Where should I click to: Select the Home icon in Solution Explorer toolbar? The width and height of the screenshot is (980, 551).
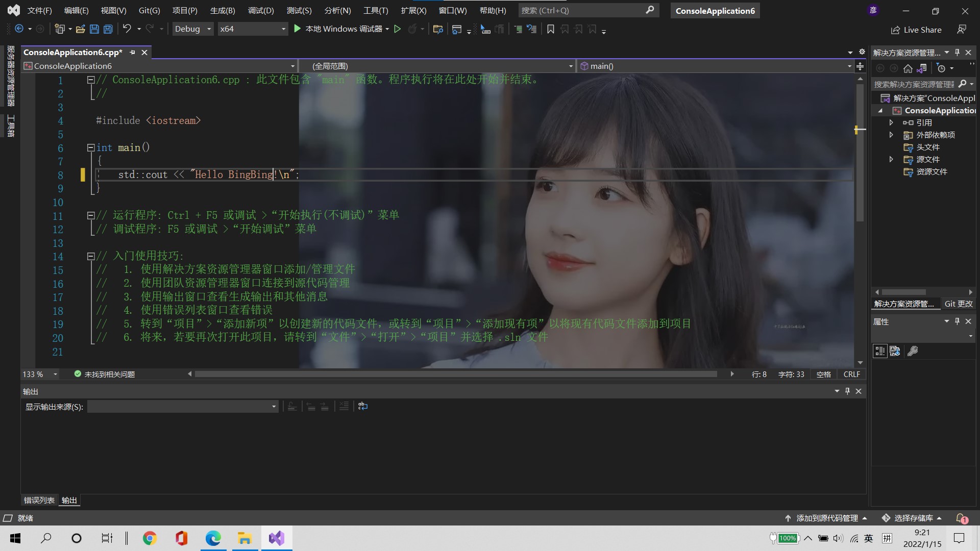pyautogui.click(x=909, y=68)
